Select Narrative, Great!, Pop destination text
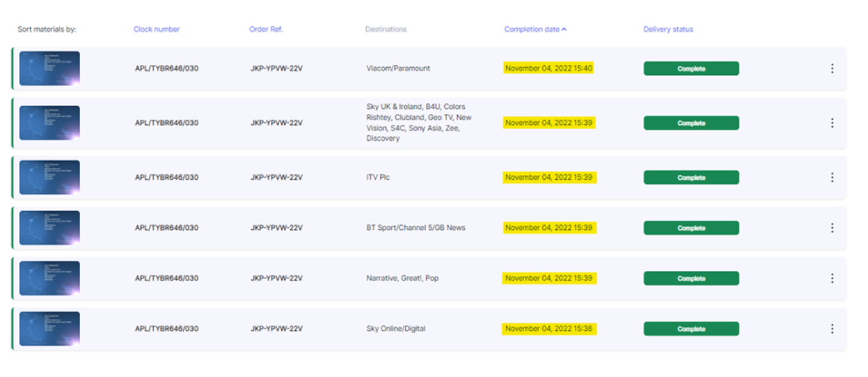Image resolution: width=868 pixels, height=377 pixels. pos(402,278)
